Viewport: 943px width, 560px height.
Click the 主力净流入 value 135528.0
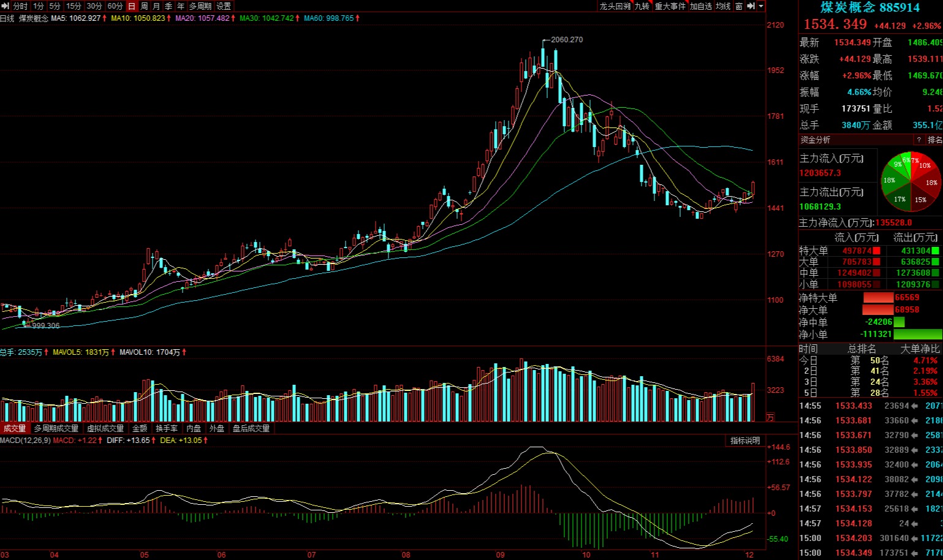[893, 222]
